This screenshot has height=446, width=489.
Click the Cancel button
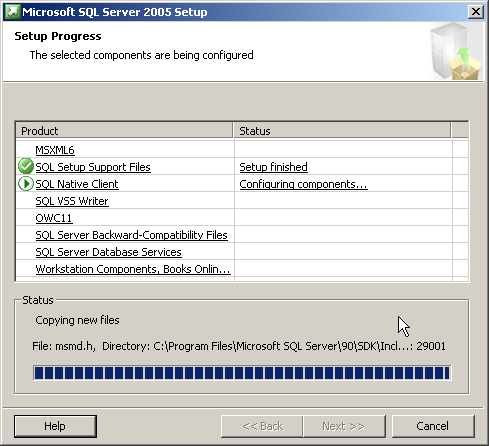click(433, 426)
